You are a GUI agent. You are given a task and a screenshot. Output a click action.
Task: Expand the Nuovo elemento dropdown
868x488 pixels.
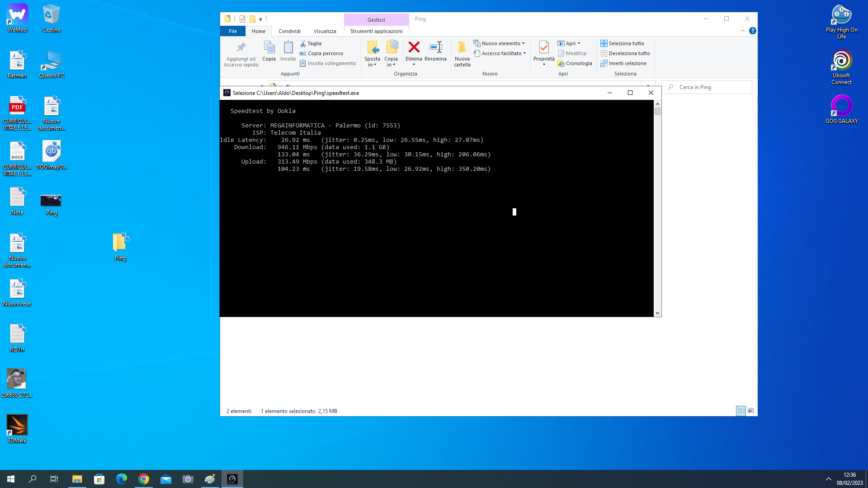pos(500,43)
